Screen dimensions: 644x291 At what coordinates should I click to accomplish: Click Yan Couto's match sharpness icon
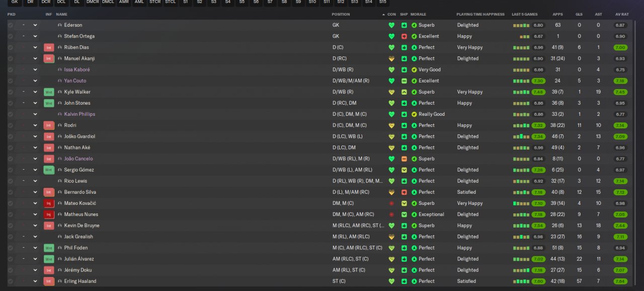click(x=404, y=81)
